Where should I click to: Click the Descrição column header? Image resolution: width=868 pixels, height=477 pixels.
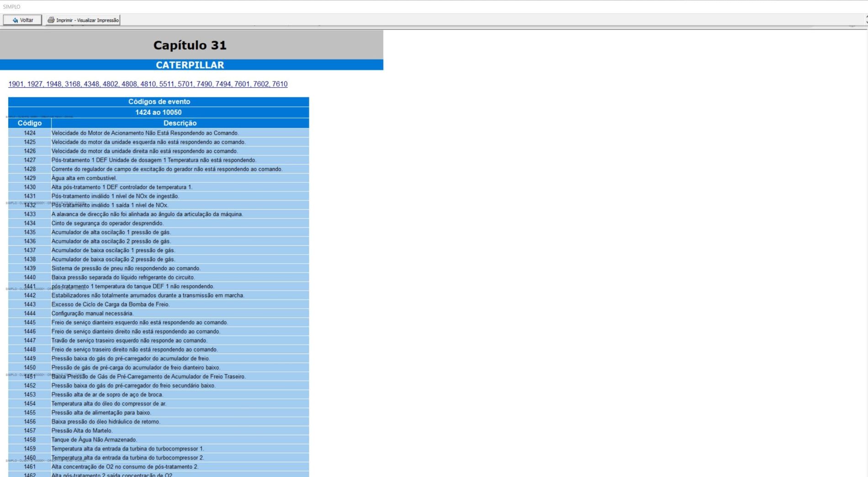(180, 123)
